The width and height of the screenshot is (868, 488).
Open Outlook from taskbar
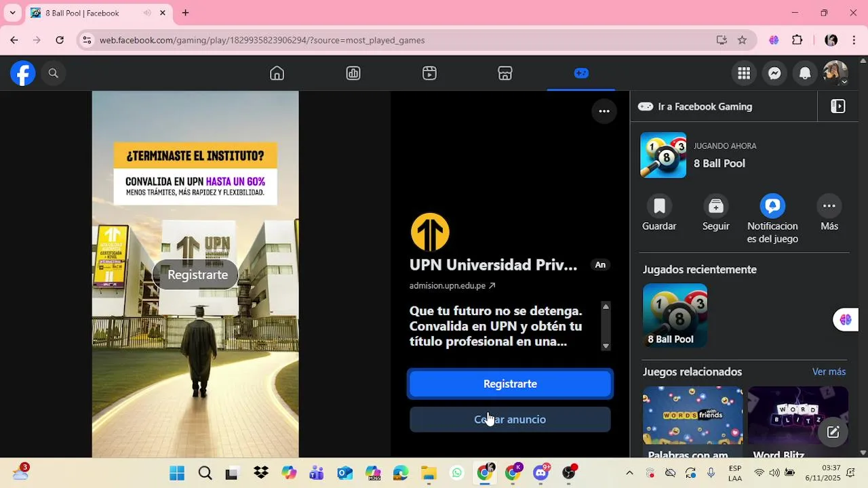[344, 473]
